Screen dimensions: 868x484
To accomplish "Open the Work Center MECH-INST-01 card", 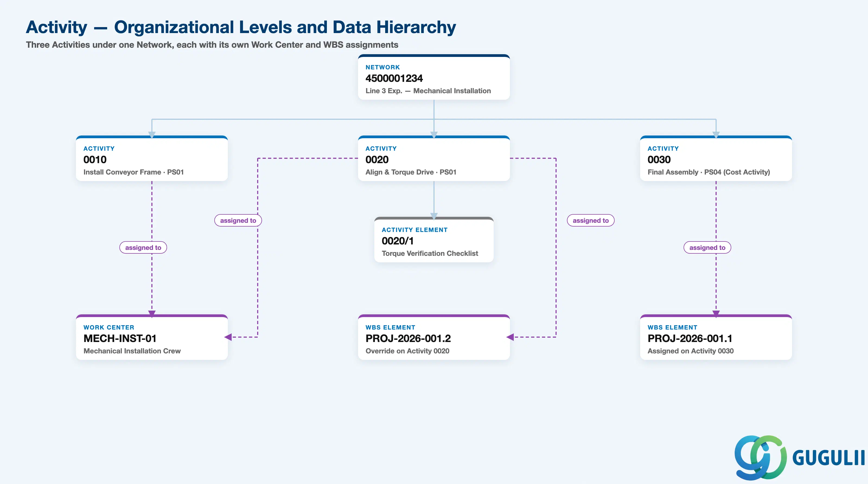I will point(152,337).
